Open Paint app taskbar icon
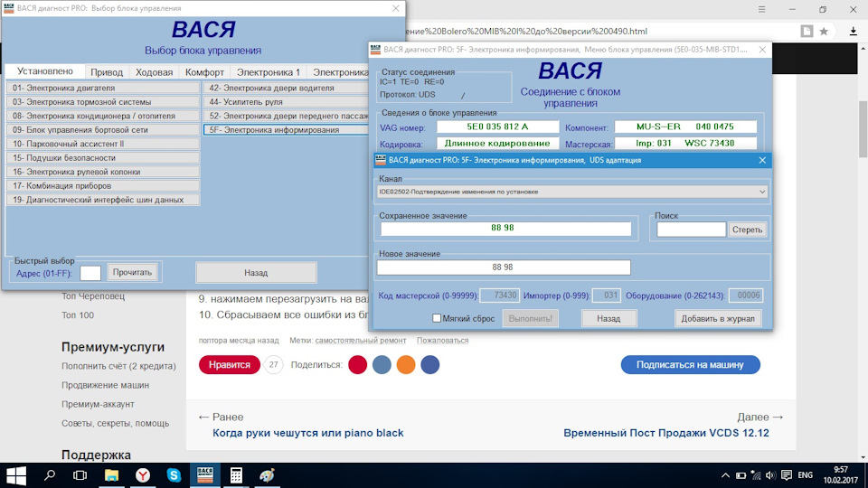This screenshot has width=868, height=488. 268,475
